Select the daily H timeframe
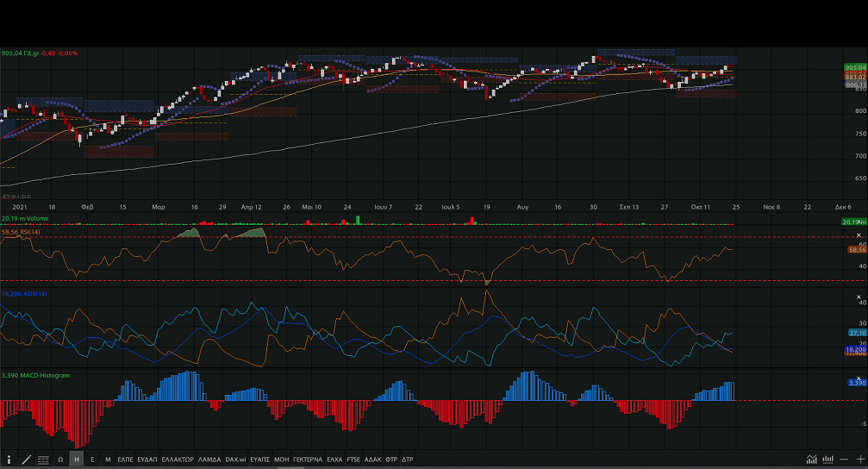 [x=77, y=460]
